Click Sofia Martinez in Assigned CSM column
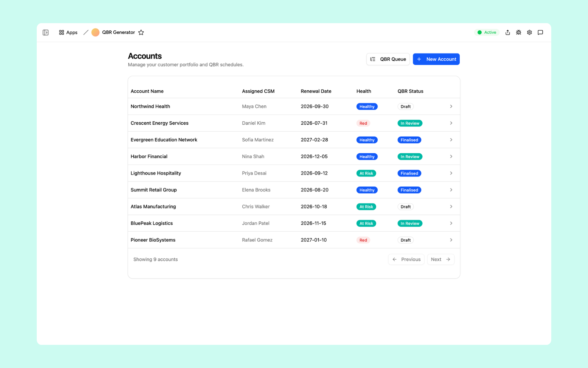Screen dimensions: 588x368 [258, 140]
